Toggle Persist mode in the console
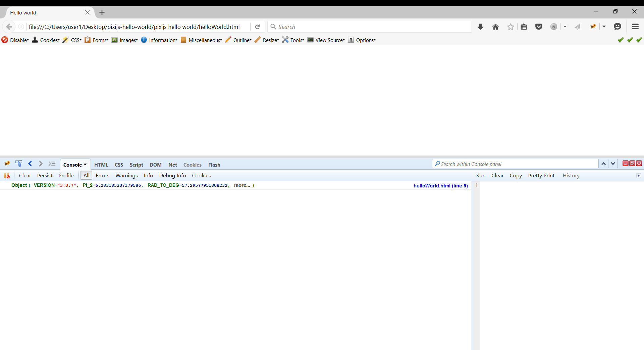This screenshot has width=644, height=350. (45, 175)
